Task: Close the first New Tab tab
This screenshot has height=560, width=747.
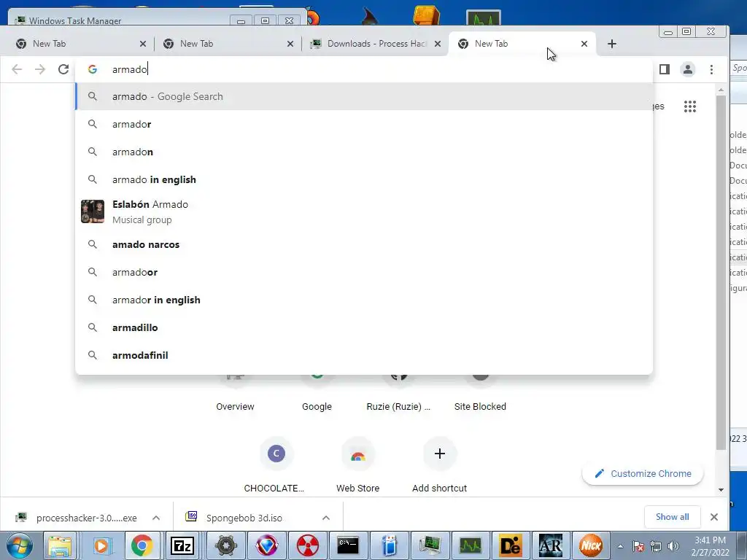Action: click(x=143, y=44)
